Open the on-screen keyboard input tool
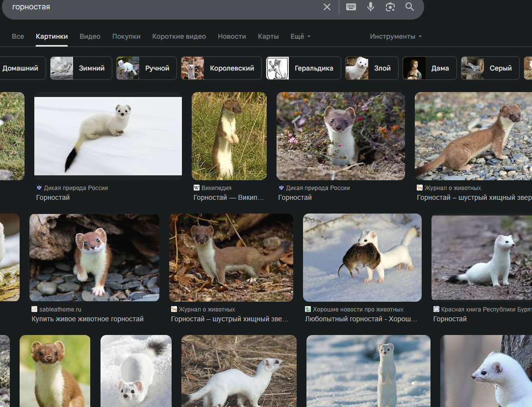Image resolution: width=532 pixels, height=407 pixels. pyautogui.click(x=351, y=7)
